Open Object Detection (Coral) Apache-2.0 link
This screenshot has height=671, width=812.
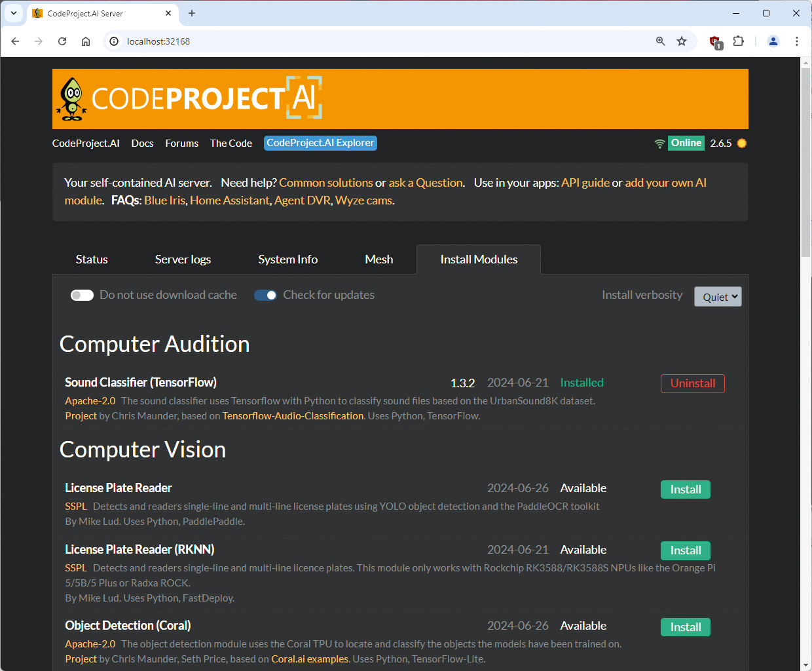click(x=90, y=644)
